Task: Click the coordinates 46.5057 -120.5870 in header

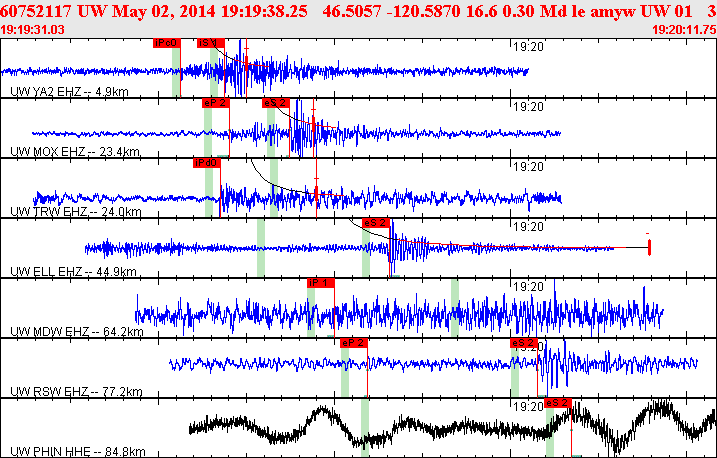Action: (x=391, y=11)
